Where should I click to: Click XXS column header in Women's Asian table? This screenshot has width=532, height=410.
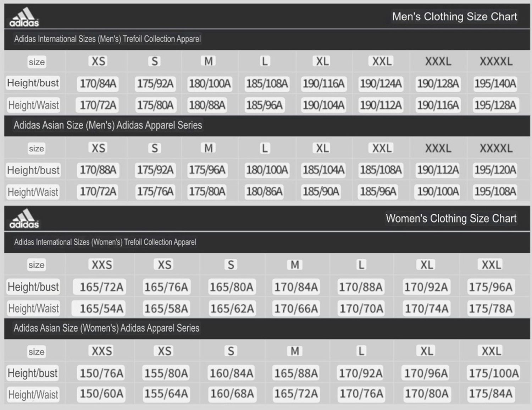pyautogui.click(x=102, y=351)
